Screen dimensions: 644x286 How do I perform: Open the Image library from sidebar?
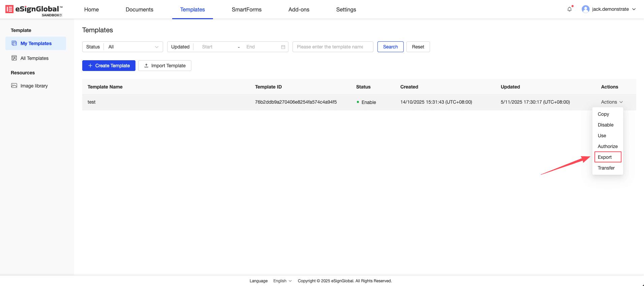(x=34, y=86)
